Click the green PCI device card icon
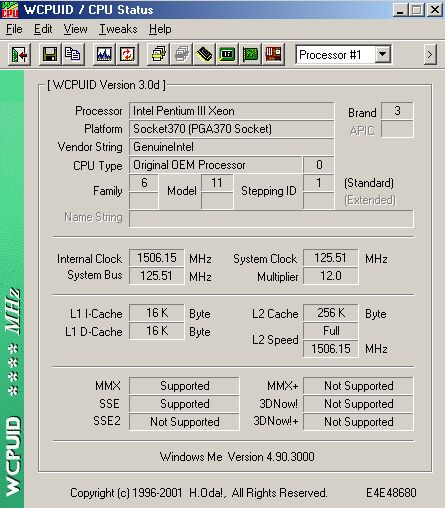The height and width of the screenshot is (508, 445). click(x=250, y=54)
